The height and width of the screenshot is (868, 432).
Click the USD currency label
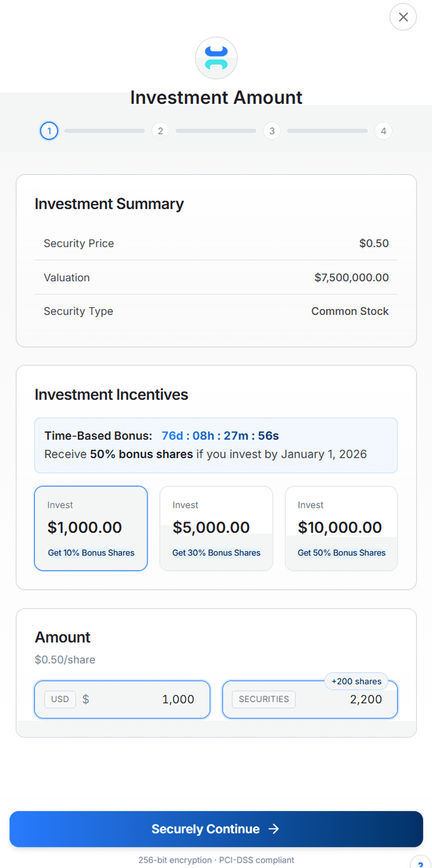60,699
